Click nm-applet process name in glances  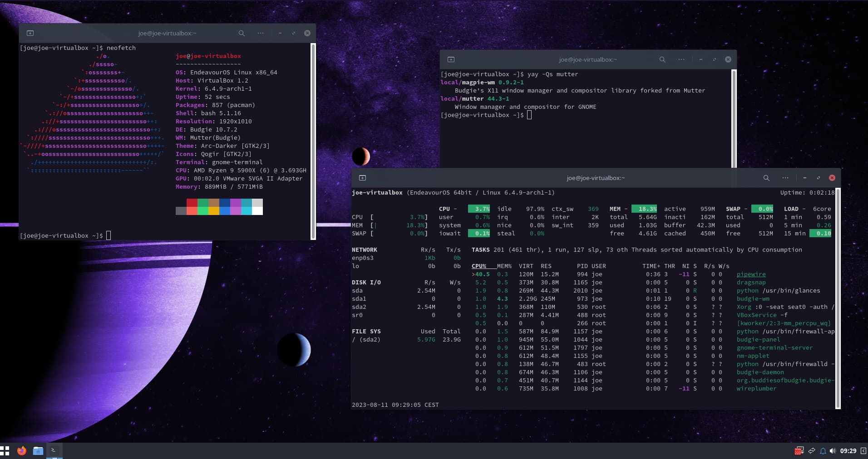(753, 356)
